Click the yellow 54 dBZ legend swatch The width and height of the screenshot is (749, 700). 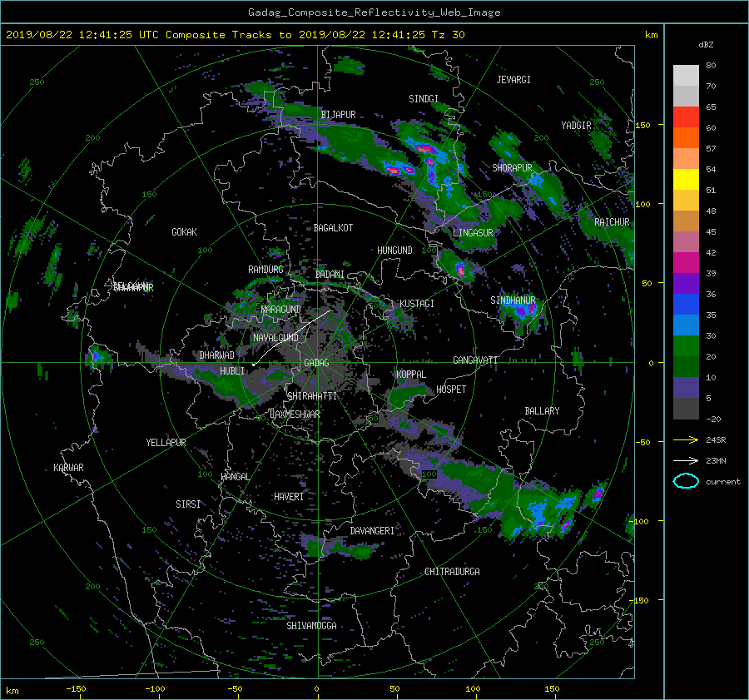point(686,180)
